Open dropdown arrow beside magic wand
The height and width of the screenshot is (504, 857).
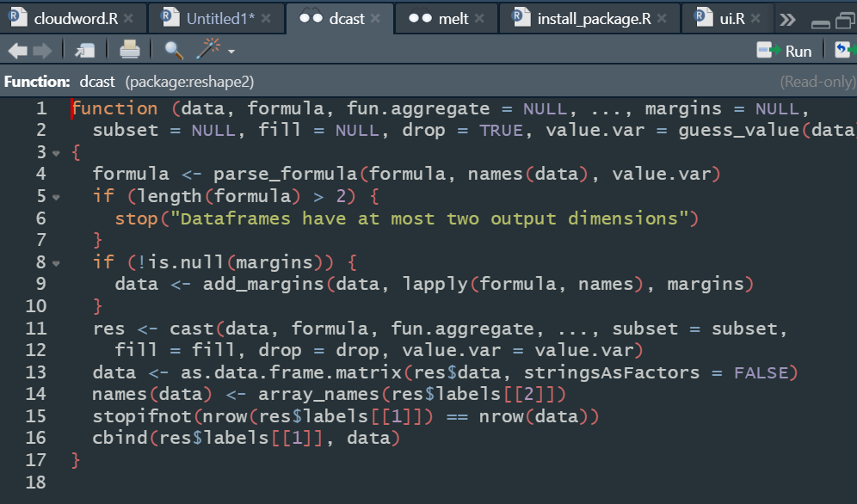tap(231, 52)
